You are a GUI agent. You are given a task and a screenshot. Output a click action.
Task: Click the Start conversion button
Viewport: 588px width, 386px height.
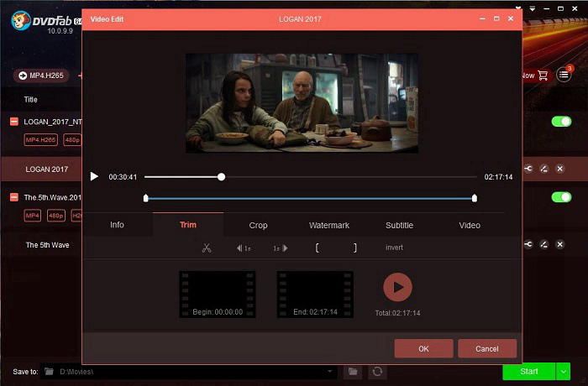coord(528,372)
